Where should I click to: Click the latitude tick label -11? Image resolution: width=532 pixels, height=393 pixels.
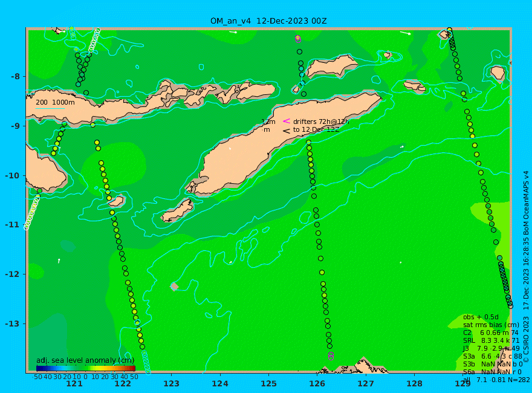point(13,225)
